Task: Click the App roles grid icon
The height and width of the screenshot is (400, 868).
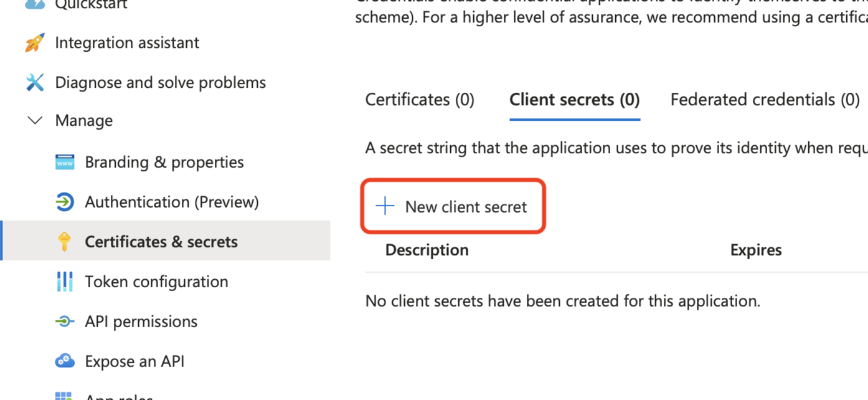Action: (64, 396)
